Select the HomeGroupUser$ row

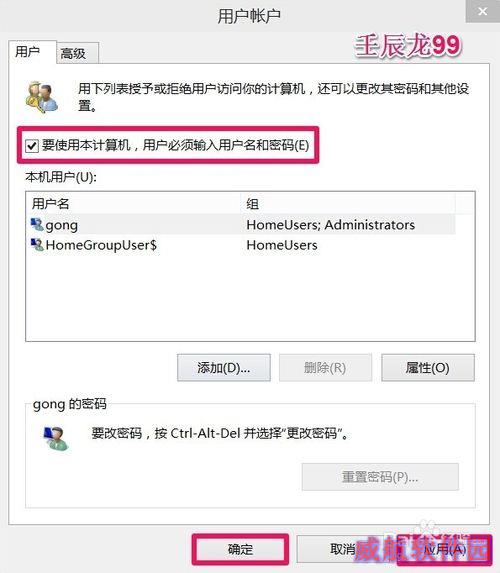(x=243, y=244)
